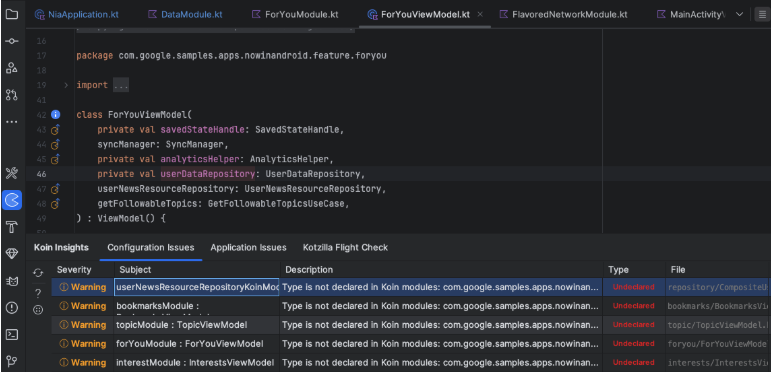Sort issues by File column header
This screenshot has width=771, height=372.
click(717, 270)
